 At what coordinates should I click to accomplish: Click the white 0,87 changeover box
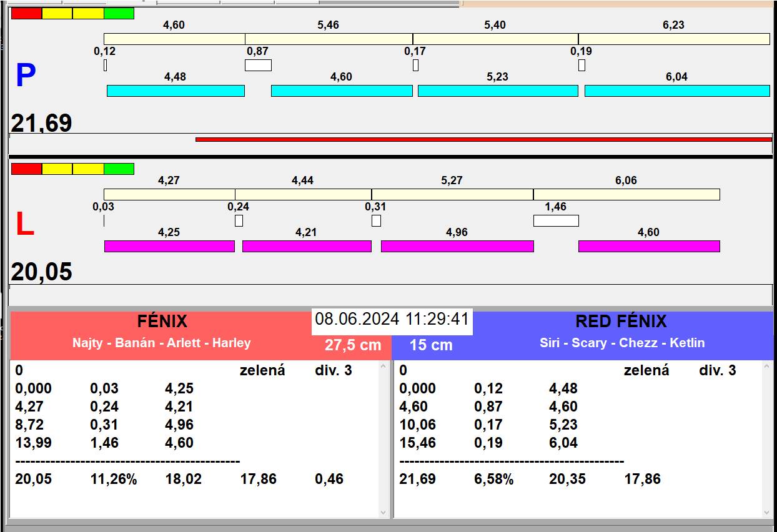[258, 65]
